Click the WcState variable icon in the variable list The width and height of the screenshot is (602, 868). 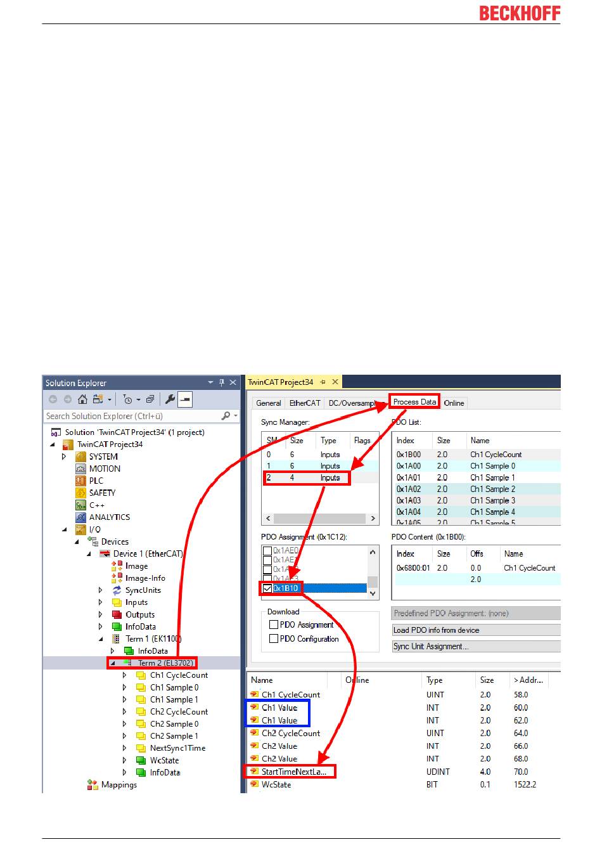click(255, 784)
